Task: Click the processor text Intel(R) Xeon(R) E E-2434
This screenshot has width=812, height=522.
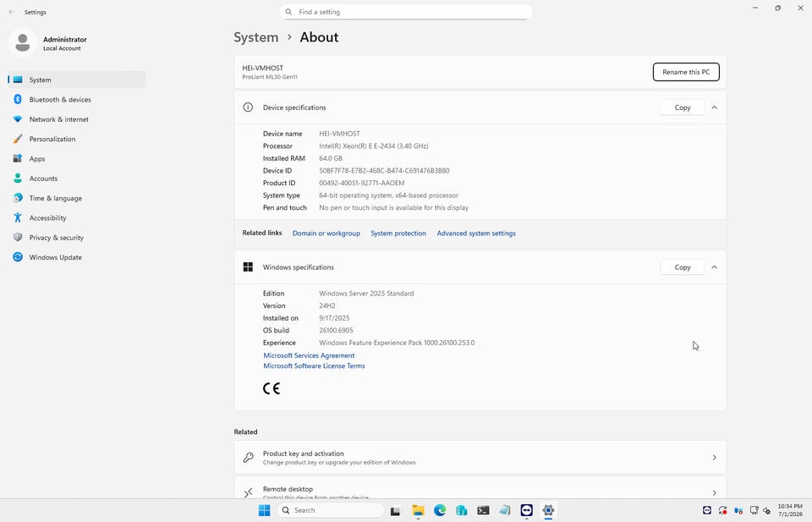Action: [357, 146]
